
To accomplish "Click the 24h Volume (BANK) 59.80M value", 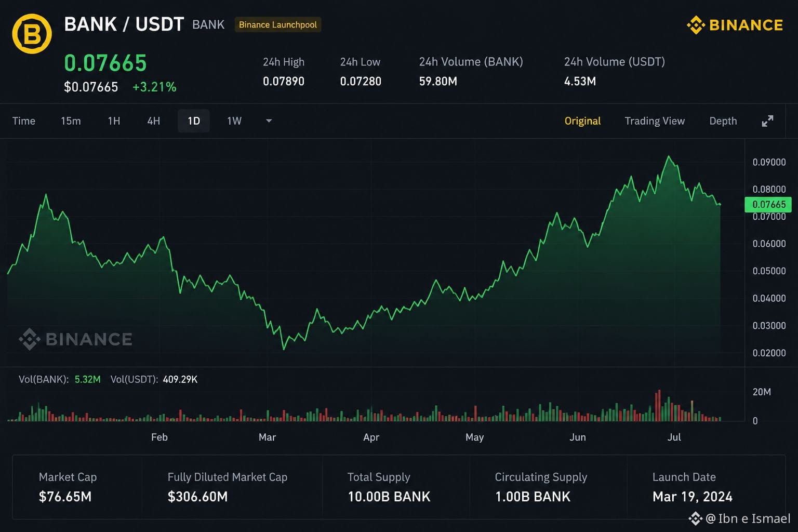I will pyautogui.click(x=438, y=82).
